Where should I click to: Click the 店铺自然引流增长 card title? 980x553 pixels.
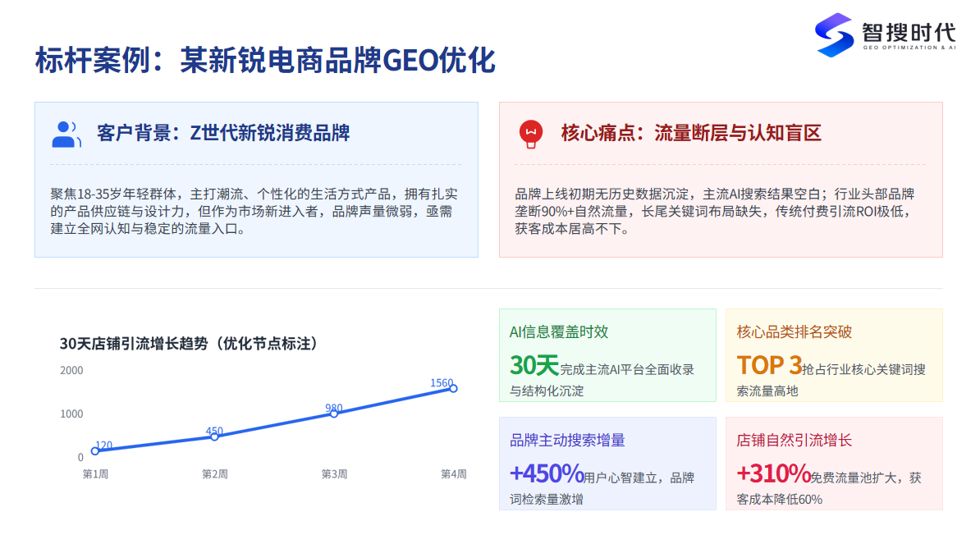pos(794,441)
